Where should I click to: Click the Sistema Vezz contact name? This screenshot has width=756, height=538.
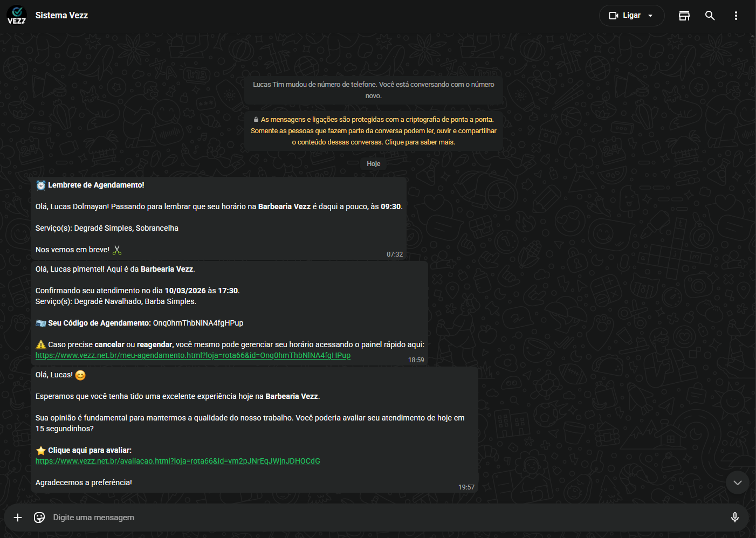coord(61,16)
